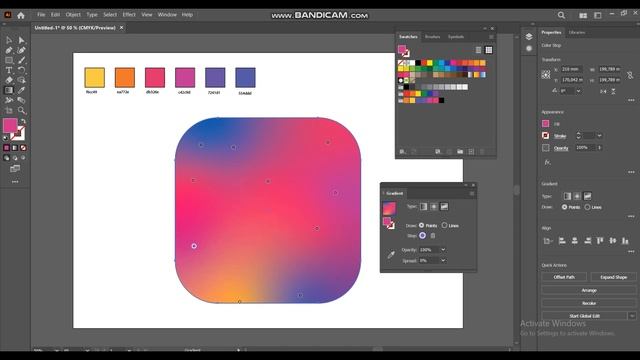Choose Radial gradient type in Gradient panel
Image resolution: width=640 pixels, height=360 pixels.
[x=434, y=207]
